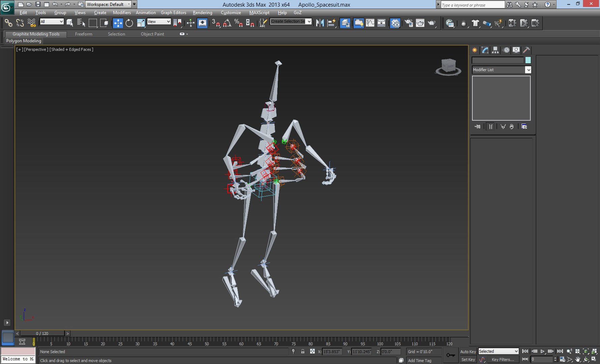Open the Hierarchy command panel tab
Screen dimensions: 600x364
pyautogui.click(x=495, y=50)
